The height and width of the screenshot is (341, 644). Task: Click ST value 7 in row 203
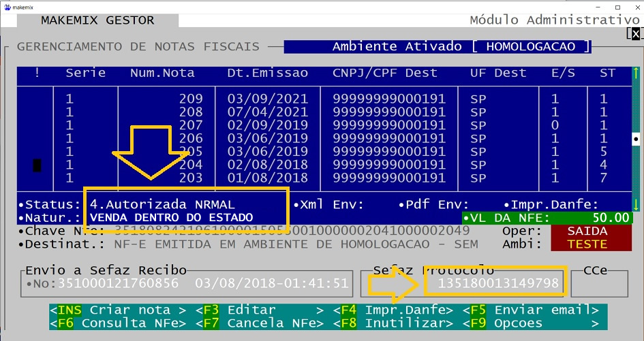tap(603, 178)
